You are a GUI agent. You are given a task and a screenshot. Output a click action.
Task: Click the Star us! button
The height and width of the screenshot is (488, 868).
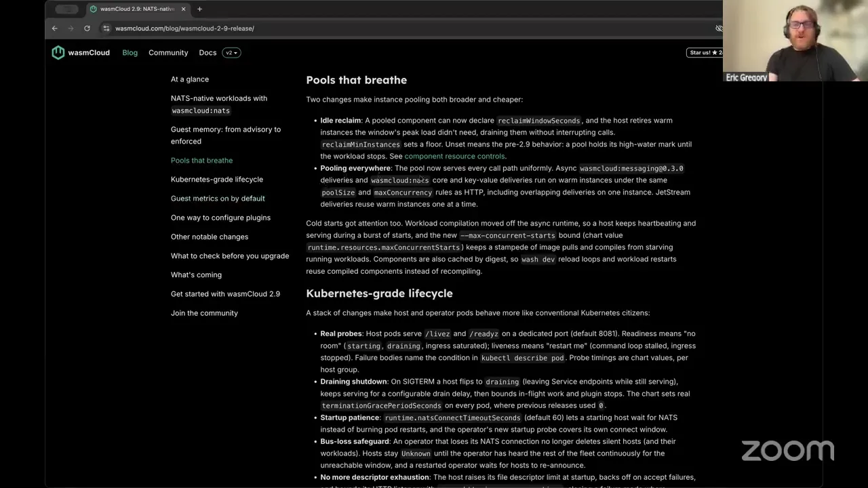tap(705, 53)
